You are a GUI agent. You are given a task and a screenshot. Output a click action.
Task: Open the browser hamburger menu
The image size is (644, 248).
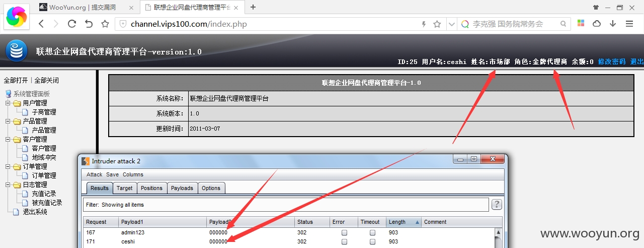pos(629,24)
